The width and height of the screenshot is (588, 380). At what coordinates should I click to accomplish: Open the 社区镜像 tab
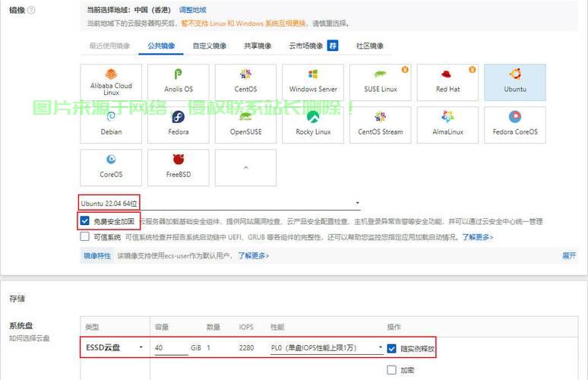(370, 46)
